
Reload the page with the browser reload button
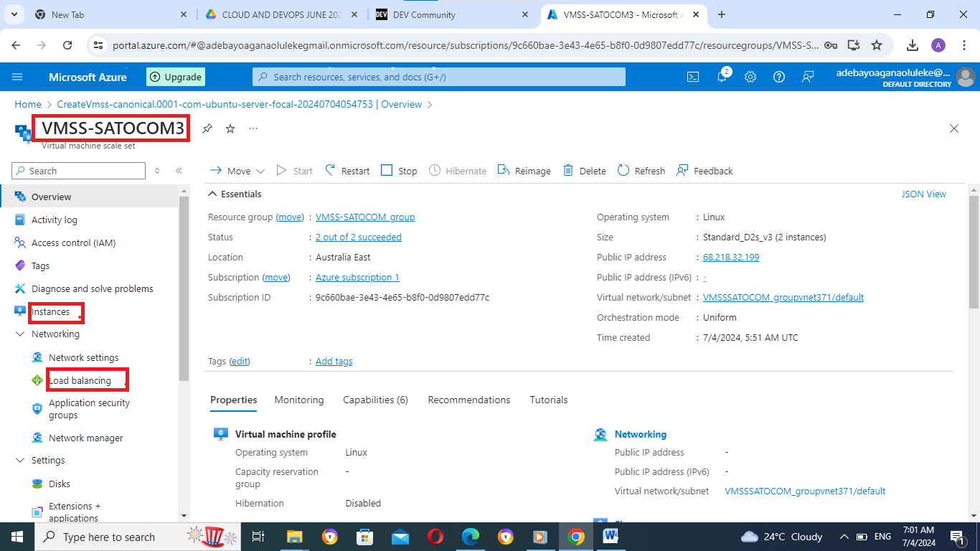click(67, 45)
